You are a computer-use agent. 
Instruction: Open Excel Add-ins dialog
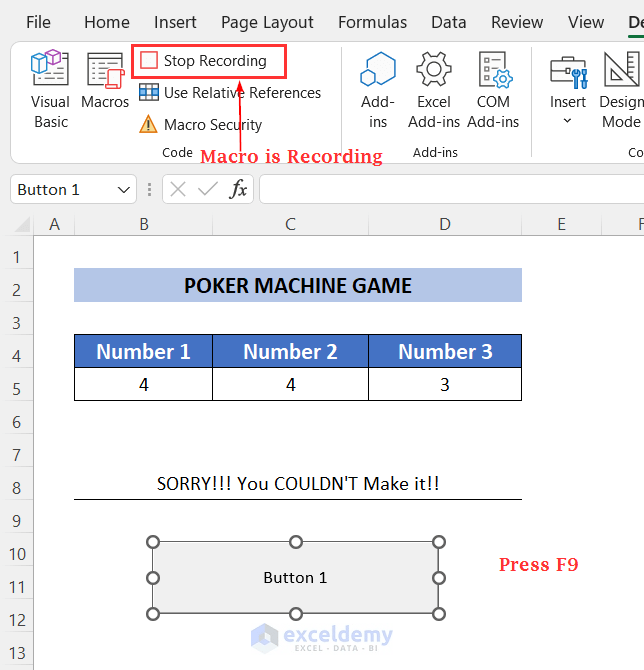pos(434,90)
